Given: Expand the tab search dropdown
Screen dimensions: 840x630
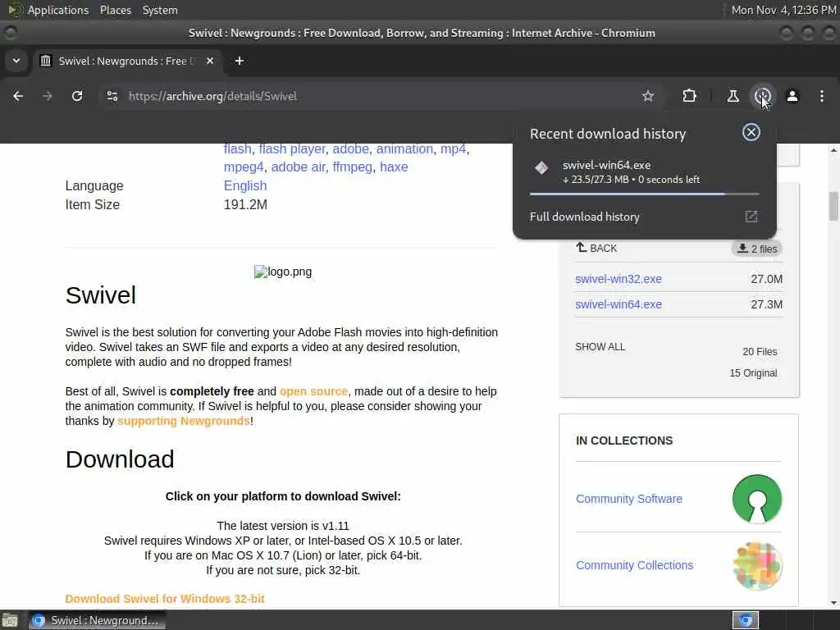Looking at the screenshot, I should click(16, 61).
